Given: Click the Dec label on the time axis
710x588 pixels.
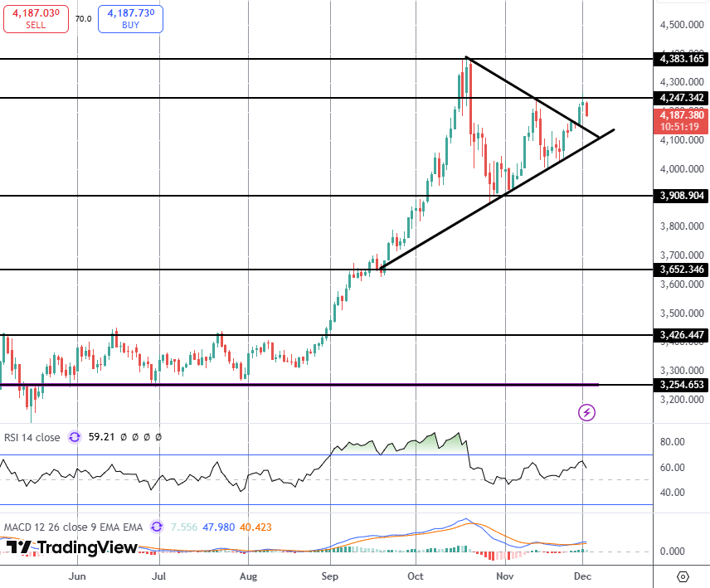Looking at the screenshot, I should tap(583, 575).
